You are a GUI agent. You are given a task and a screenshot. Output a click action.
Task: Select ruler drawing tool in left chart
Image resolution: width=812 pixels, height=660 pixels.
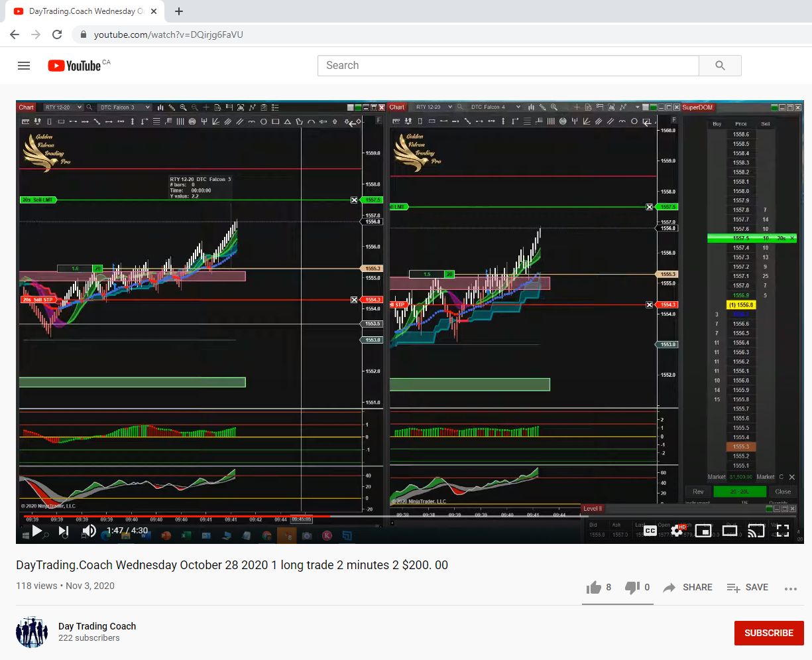point(26,121)
